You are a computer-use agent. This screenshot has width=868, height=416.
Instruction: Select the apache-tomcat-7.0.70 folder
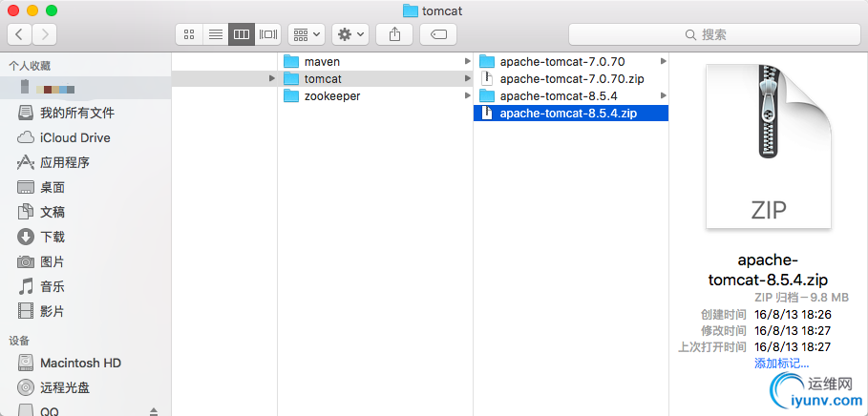coord(571,61)
